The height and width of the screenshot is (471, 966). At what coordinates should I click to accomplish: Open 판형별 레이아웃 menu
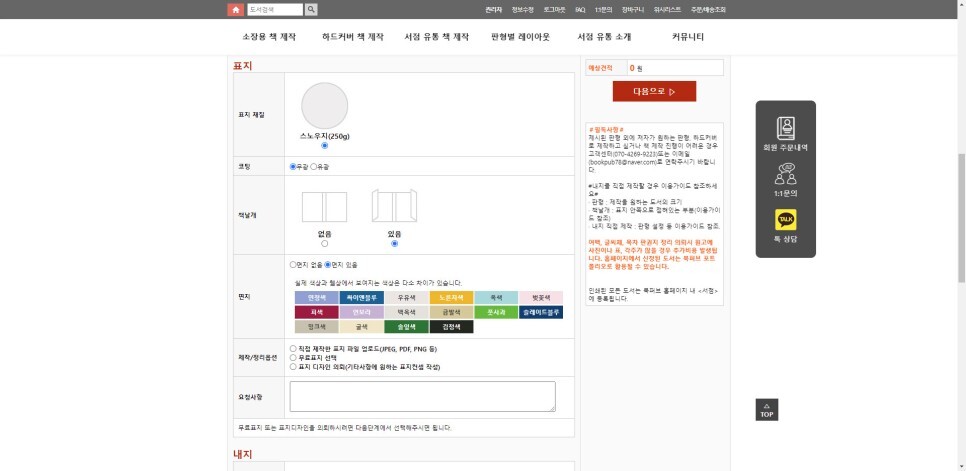(521, 37)
